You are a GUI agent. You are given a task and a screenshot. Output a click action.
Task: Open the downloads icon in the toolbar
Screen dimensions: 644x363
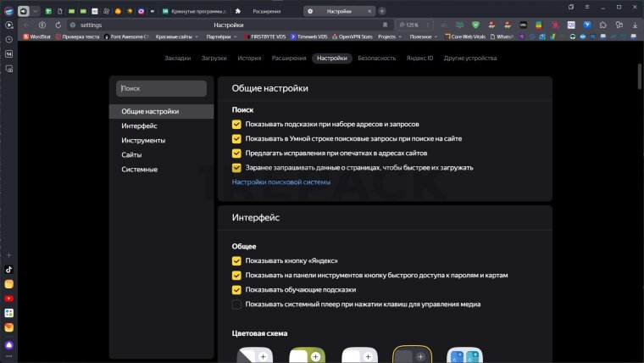[636, 25]
